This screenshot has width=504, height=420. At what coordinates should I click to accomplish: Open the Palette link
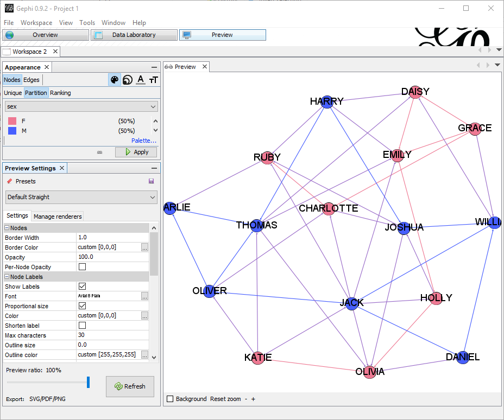pyautogui.click(x=144, y=141)
